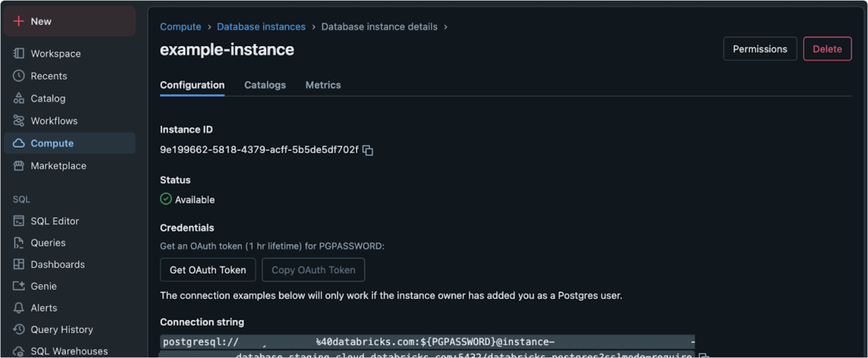
Task: Open SQL Editor via its icon
Action: [x=18, y=221]
